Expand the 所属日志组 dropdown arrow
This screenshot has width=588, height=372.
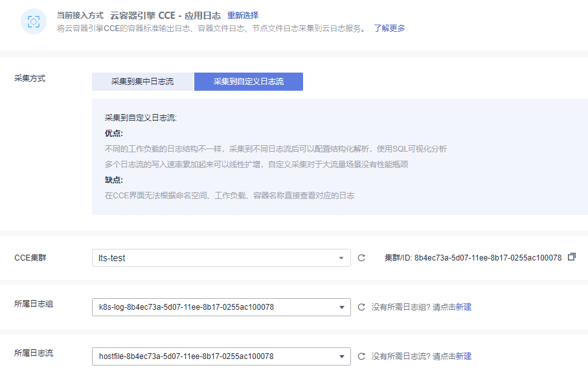click(x=342, y=307)
